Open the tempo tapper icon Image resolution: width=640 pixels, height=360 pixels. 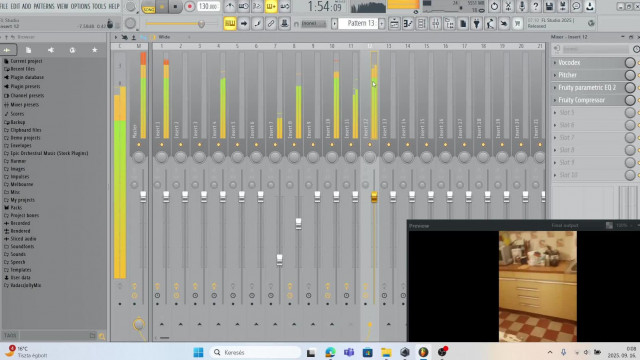(490, 24)
